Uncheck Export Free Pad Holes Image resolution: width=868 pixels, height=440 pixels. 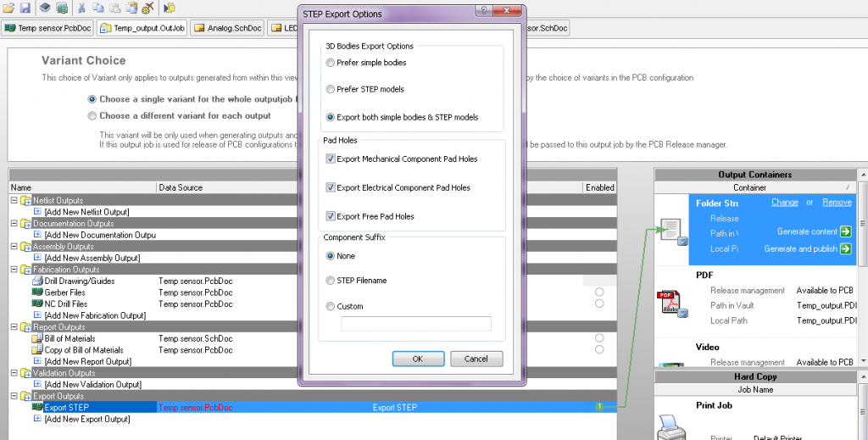click(331, 216)
